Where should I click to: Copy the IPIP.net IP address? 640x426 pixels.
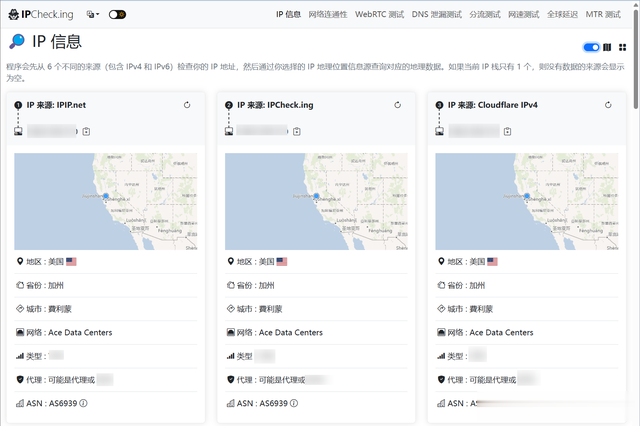(x=86, y=131)
